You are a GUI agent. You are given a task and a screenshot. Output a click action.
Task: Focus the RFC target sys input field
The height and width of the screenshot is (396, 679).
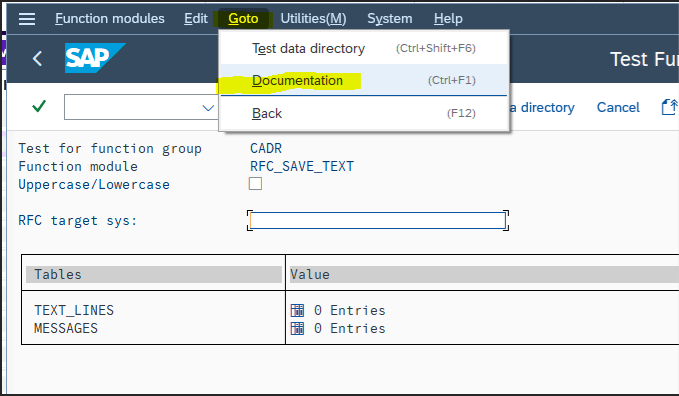point(378,221)
